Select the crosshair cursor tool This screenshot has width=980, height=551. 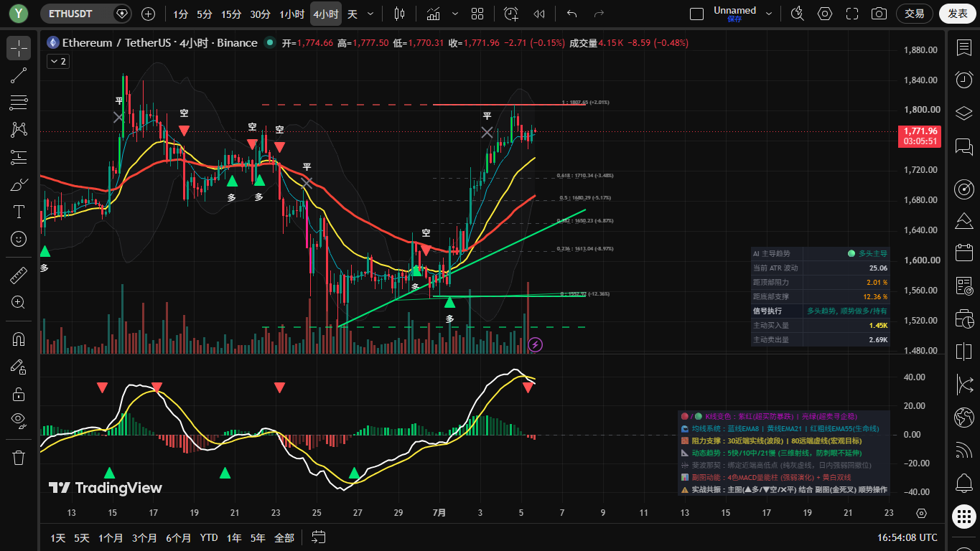click(x=19, y=48)
